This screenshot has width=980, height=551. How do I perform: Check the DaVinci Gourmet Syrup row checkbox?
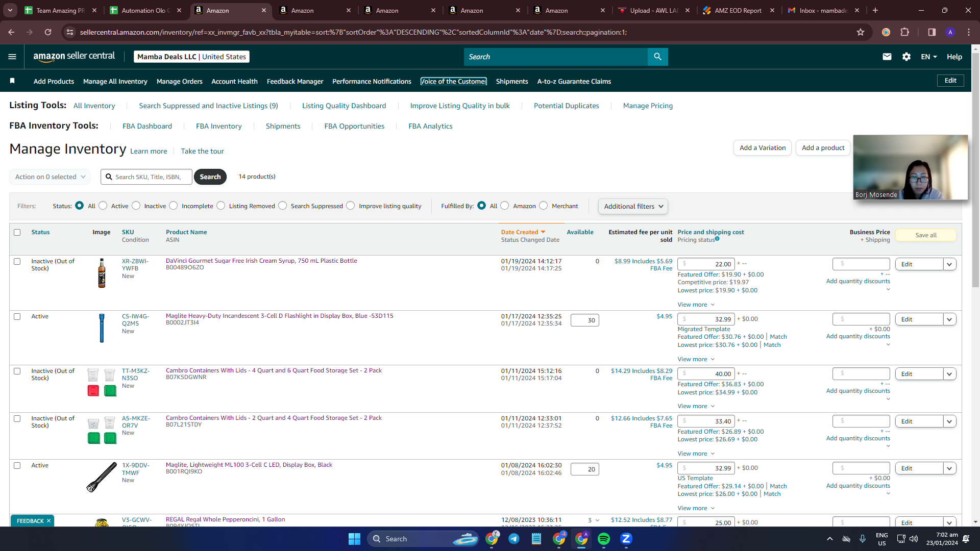17,262
